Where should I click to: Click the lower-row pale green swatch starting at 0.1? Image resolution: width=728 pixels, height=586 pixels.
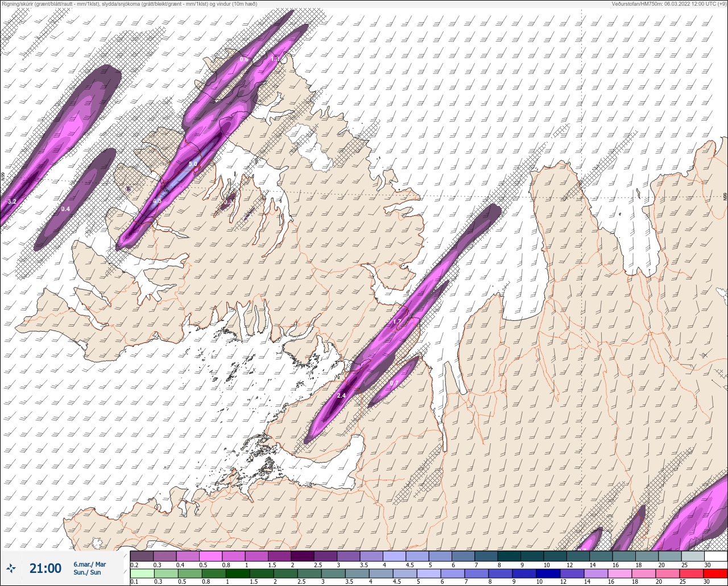(x=142, y=573)
